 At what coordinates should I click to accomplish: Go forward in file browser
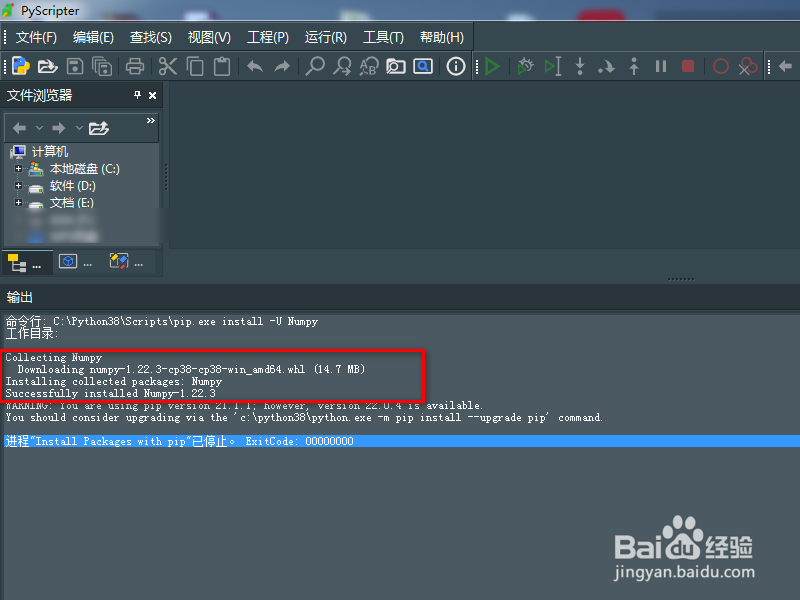click(59, 128)
